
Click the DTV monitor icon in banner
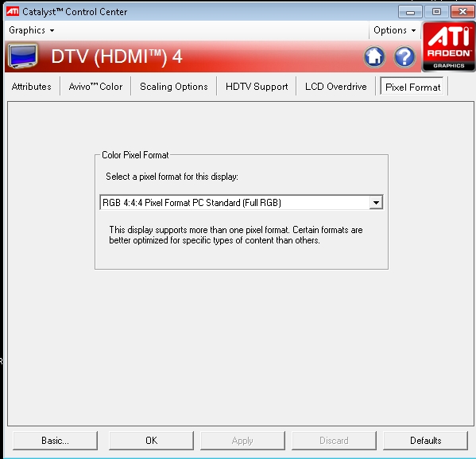pyautogui.click(x=23, y=56)
